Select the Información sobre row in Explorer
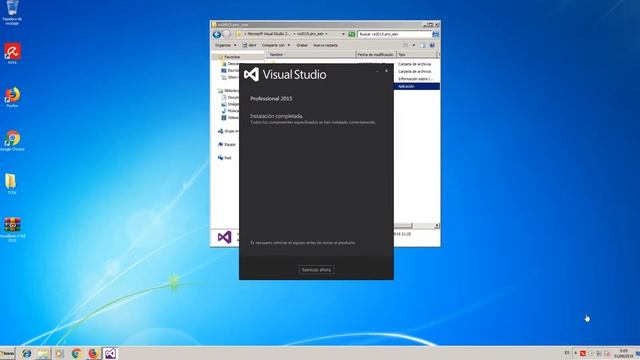 point(416,79)
